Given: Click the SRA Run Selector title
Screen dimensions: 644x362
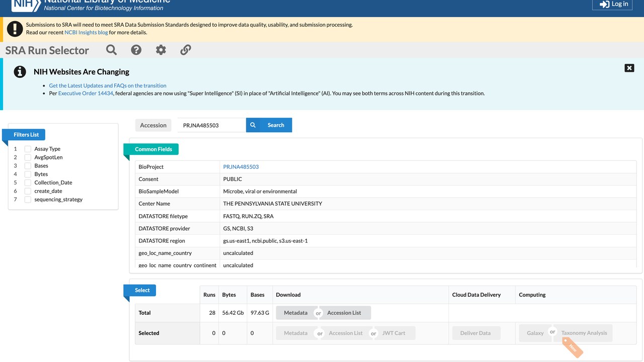Looking at the screenshot, I should pos(47,50).
